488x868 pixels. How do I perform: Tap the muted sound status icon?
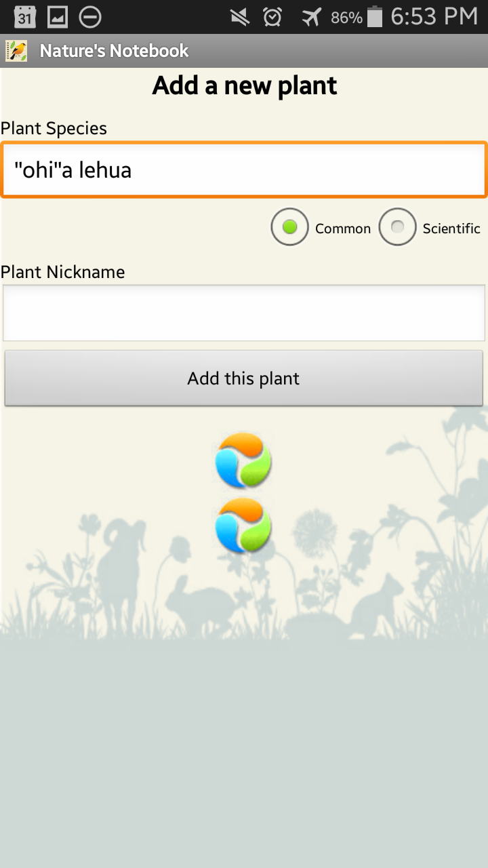coord(239,17)
